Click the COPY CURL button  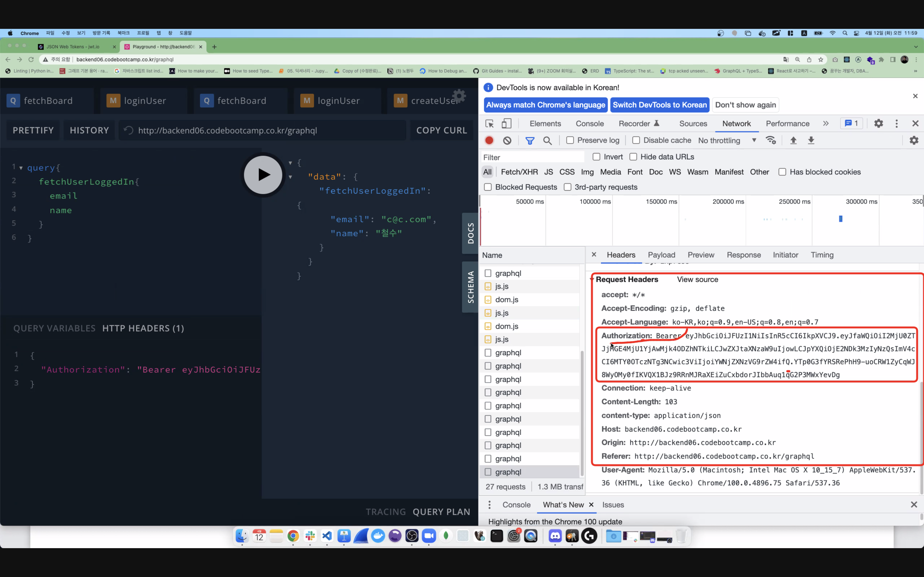tap(441, 130)
